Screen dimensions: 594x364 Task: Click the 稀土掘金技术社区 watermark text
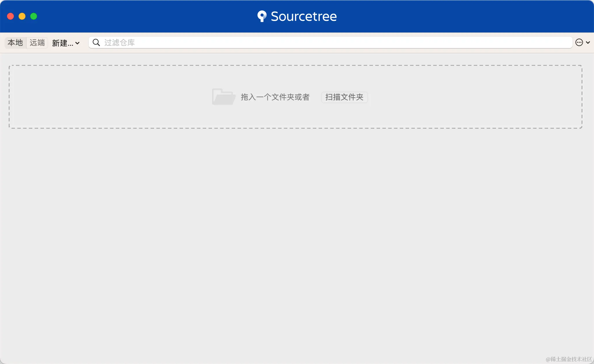[x=569, y=359]
